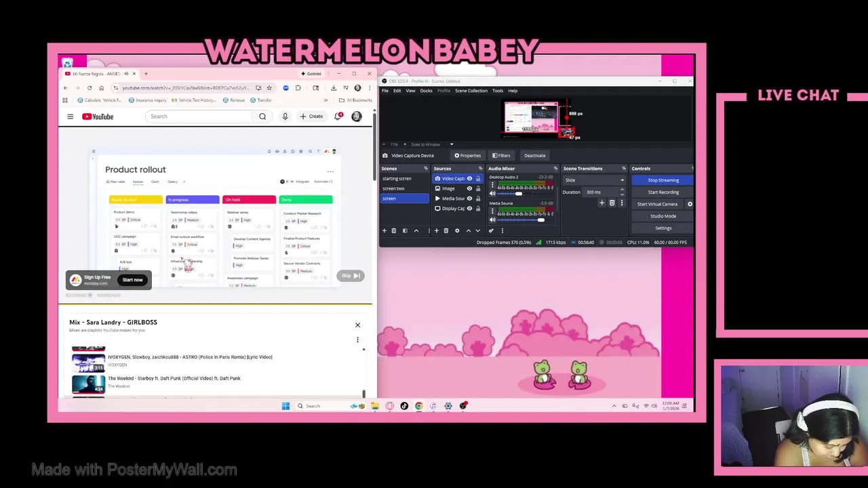Open Slide transition dropdown
Viewport: 868px width, 488px height.
(594, 180)
